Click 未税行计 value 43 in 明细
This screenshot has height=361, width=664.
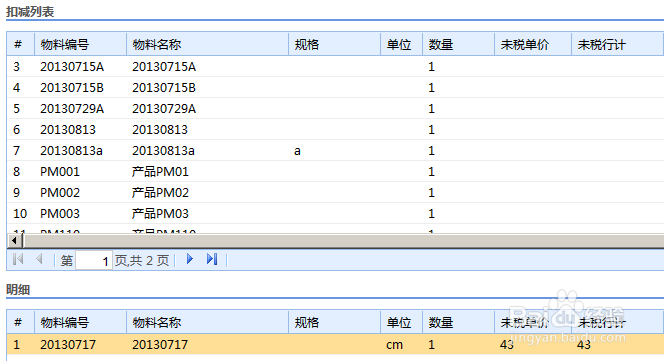(584, 344)
